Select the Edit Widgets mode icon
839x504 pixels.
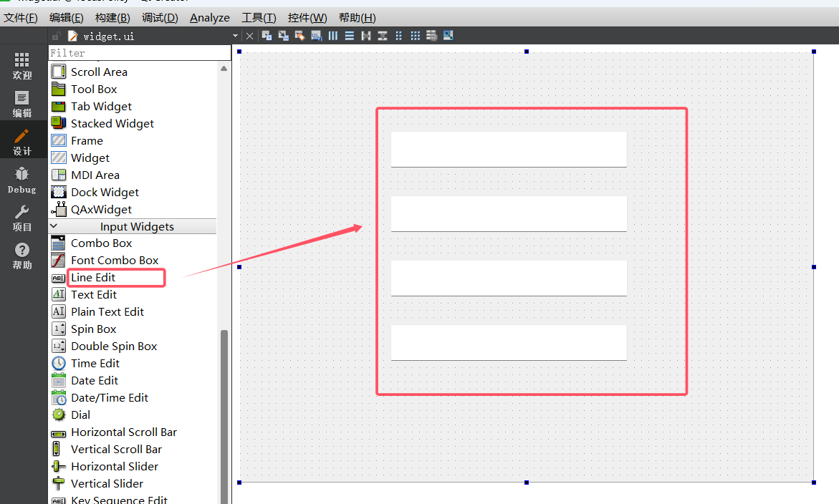pyautogui.click(x=267, y=36)
